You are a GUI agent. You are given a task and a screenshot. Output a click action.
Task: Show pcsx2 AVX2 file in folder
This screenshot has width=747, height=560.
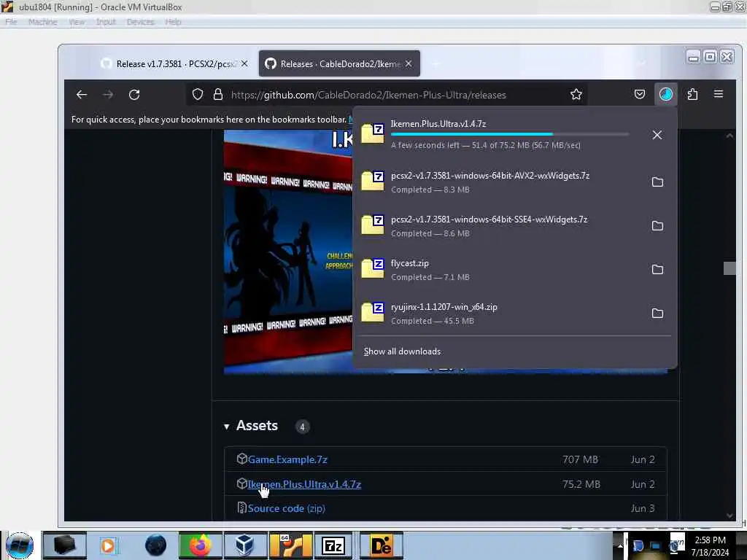[x=657, y=182]
